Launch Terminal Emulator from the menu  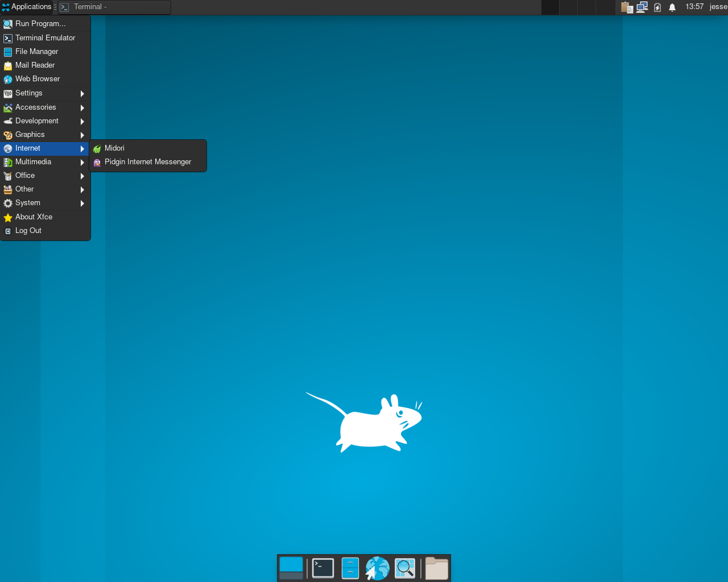[45, 38]
